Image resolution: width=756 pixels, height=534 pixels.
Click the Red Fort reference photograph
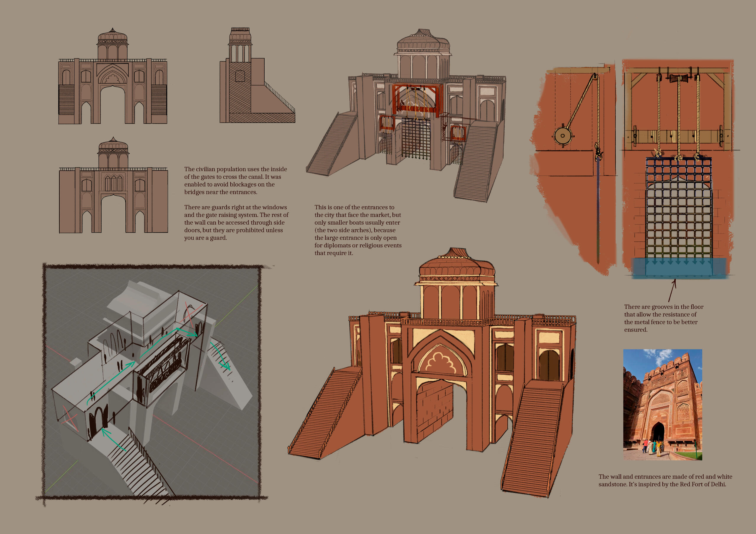click(662, 405)
